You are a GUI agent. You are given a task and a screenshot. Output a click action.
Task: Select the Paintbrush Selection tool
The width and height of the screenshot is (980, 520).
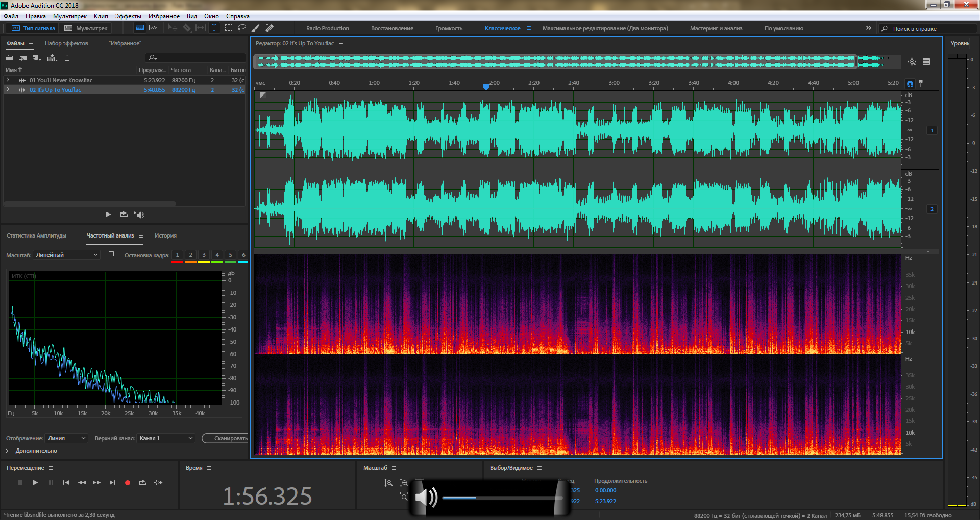[x=256, y=28]
